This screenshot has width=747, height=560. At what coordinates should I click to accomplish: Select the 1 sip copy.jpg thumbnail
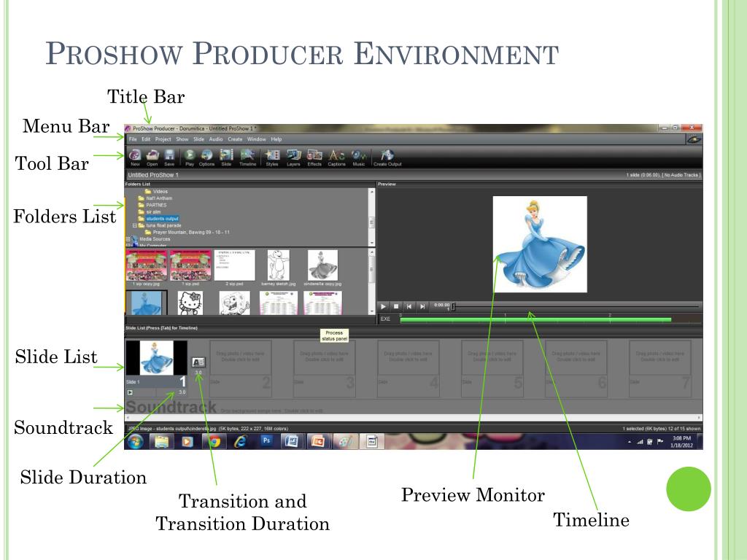pyautogui.click(x=146, y=265)
